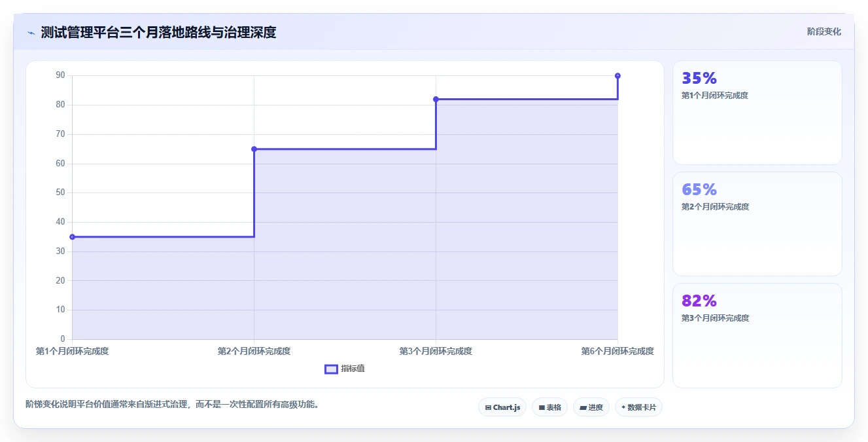Select the 进度 tag
Screen dimensions: 868x442
click(591, 407)
